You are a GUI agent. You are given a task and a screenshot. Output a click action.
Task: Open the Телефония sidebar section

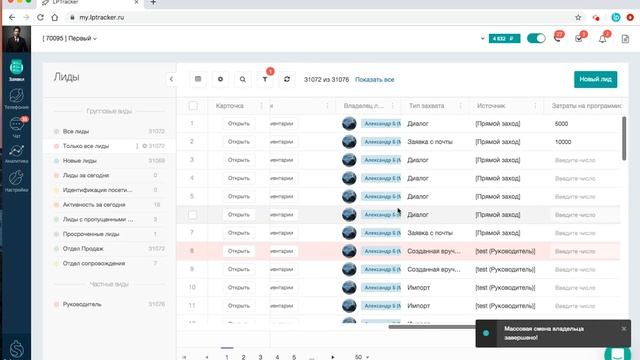pyautogui.click(x=16, y=99)
